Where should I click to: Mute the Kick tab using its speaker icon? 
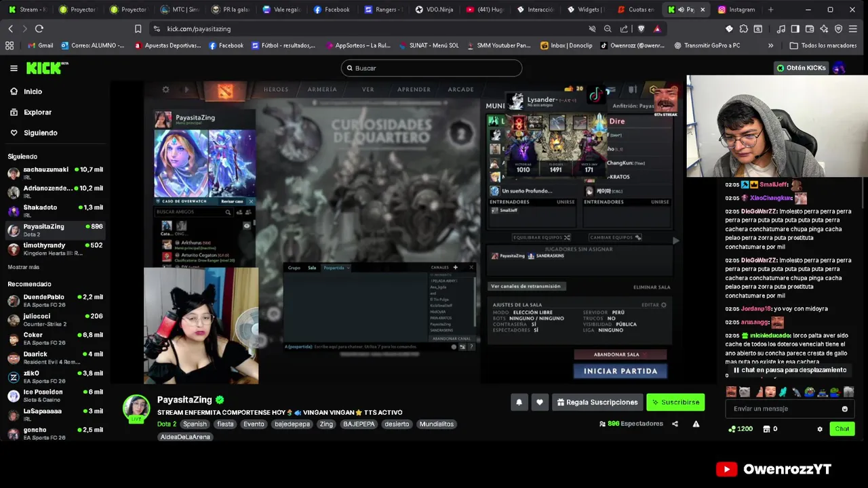point(681,9)
